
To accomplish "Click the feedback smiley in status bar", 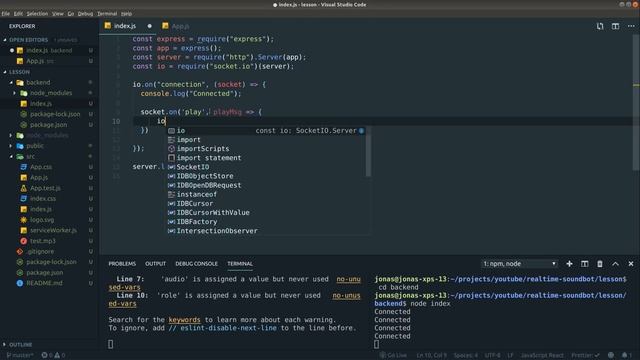I will [x=611, y=355].
